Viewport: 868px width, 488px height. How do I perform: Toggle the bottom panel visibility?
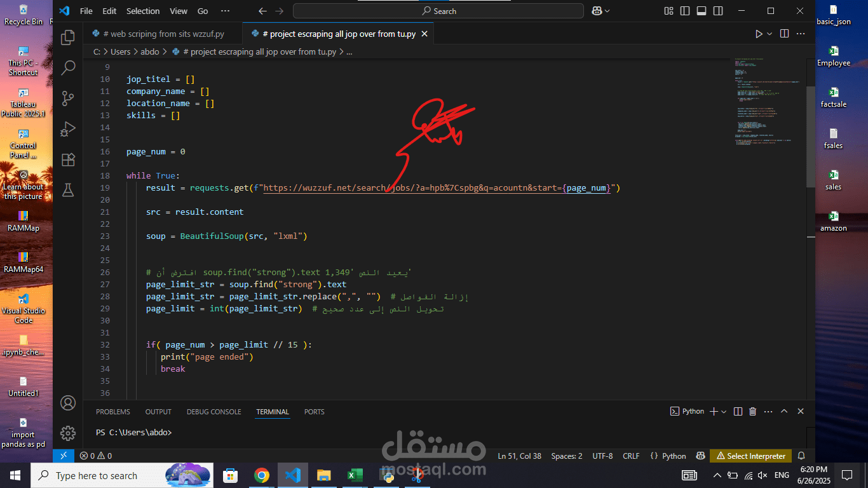(x=702, y=11)
